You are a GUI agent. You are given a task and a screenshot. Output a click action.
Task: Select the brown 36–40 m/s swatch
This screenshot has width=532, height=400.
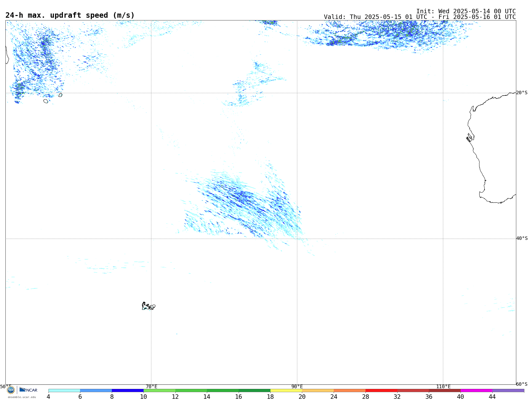445,391
